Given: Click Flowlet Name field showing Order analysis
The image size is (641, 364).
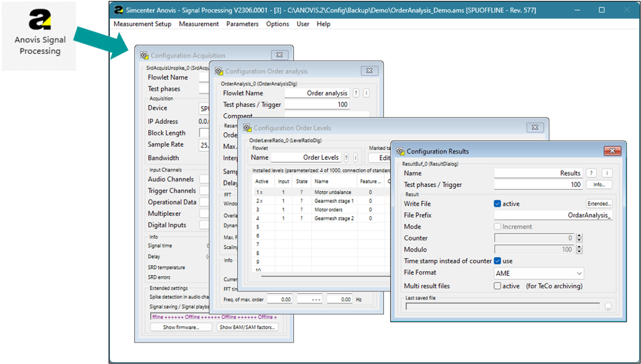Looking at the screenshot, I should [317, 93].
